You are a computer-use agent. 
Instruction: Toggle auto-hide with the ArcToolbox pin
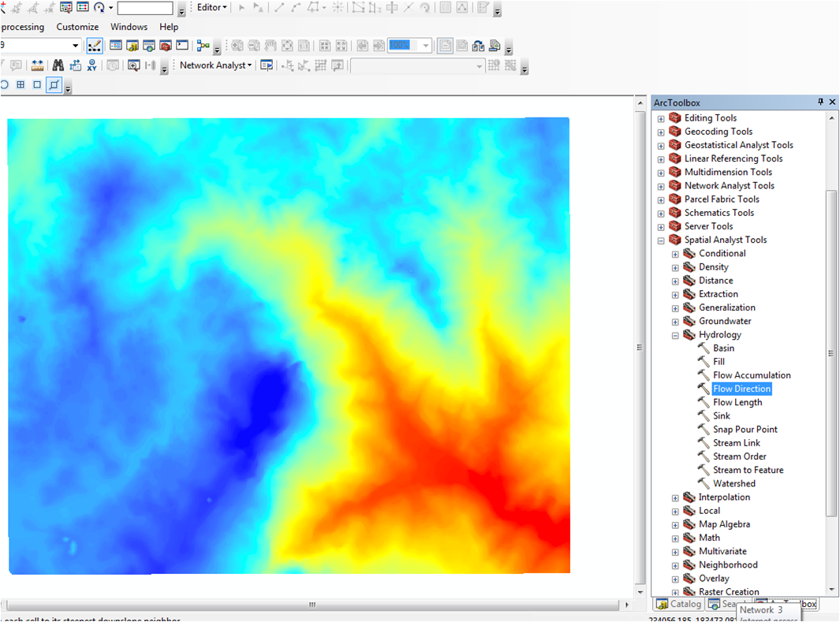point(820,102)
